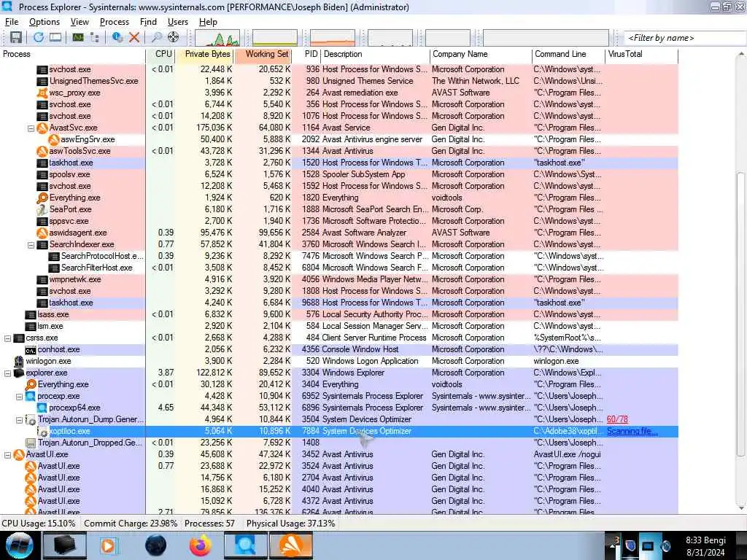
Task: Open the Help menu
Action: pos(208,22)
